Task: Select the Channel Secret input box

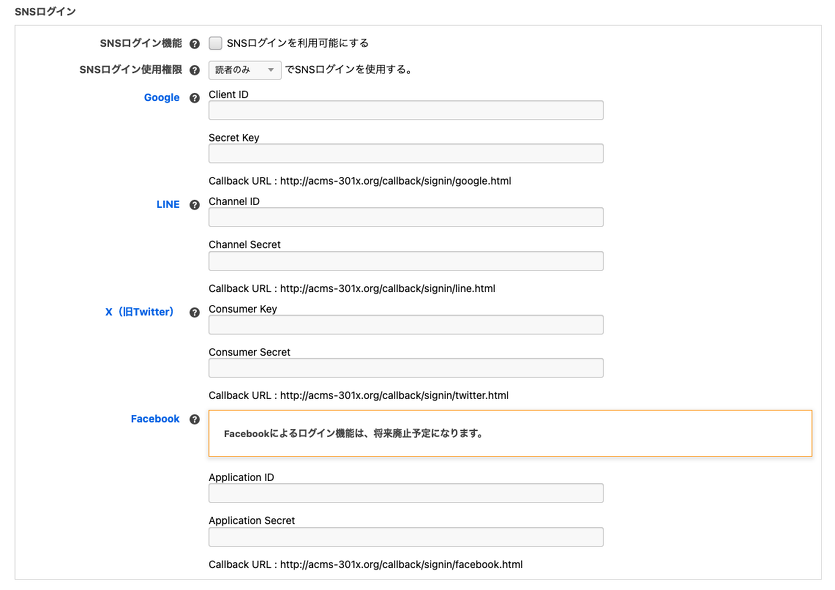Action: coord(404,260)
